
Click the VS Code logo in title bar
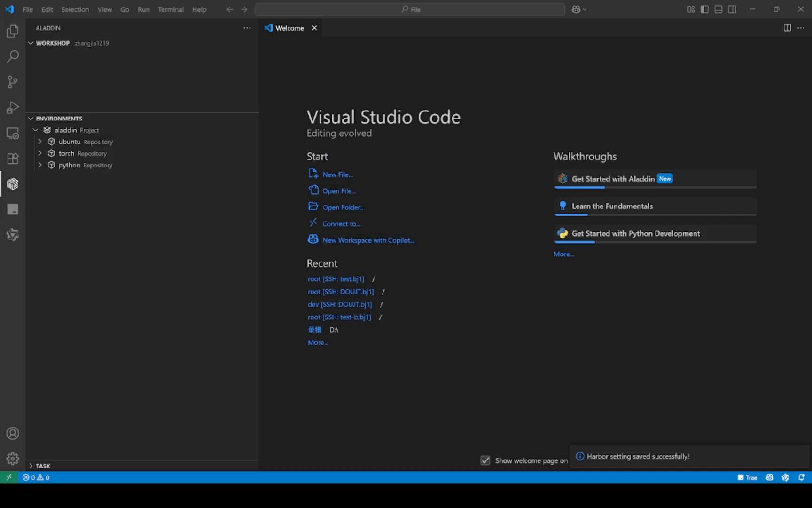9,9
